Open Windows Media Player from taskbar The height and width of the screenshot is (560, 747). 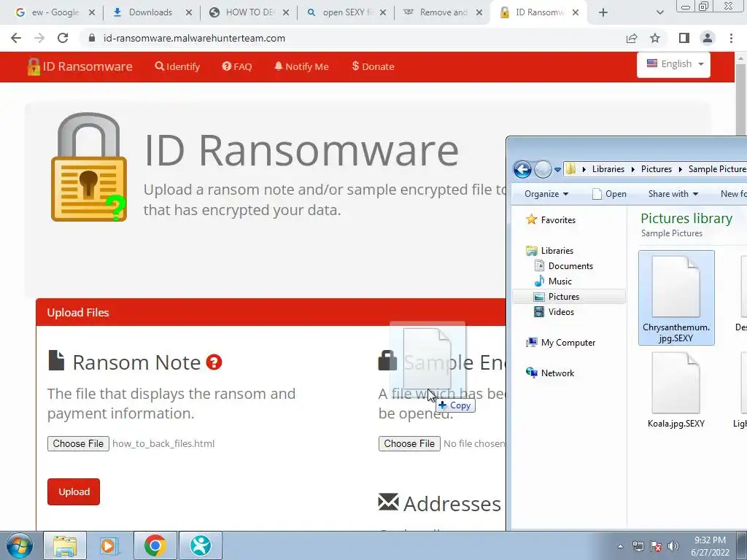[x=109, y=545]
